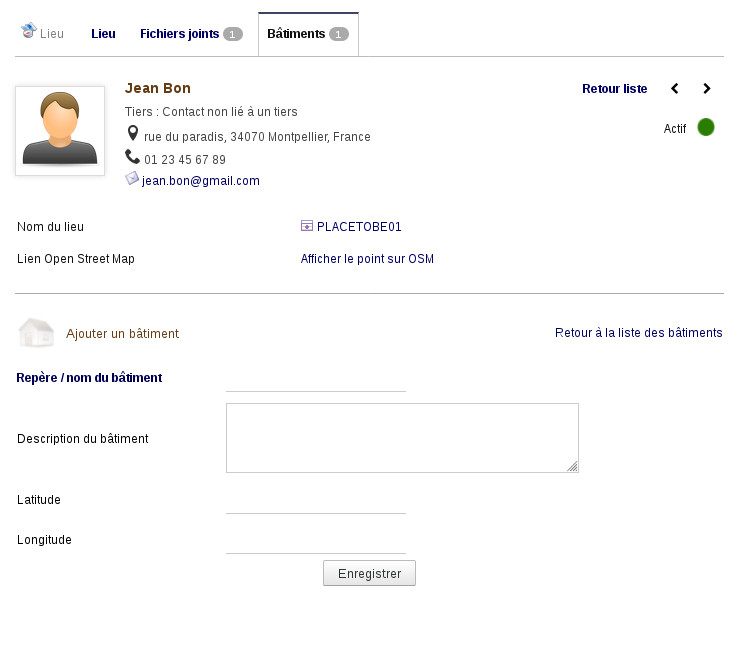
Task: Click the place icon next to PLACETOBE01
Action: (307, 226)
